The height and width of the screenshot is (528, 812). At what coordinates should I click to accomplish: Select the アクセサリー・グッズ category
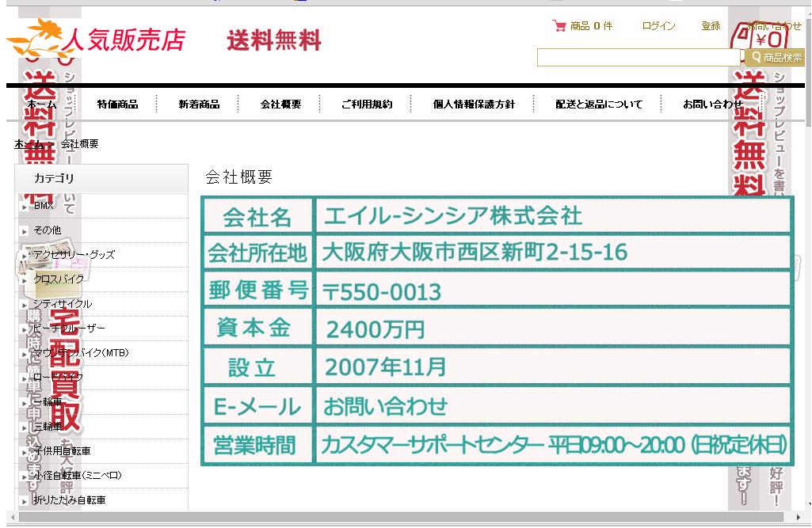pos(74,254)
